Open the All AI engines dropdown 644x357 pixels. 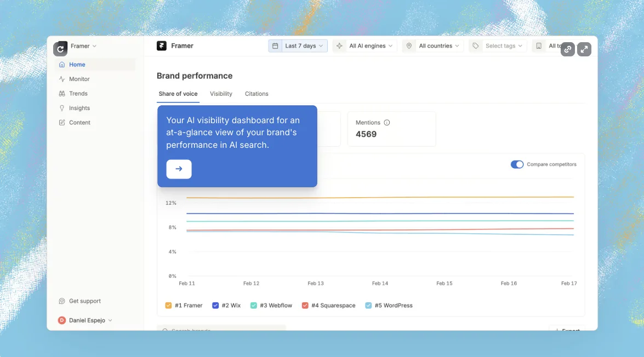(364, 46)
